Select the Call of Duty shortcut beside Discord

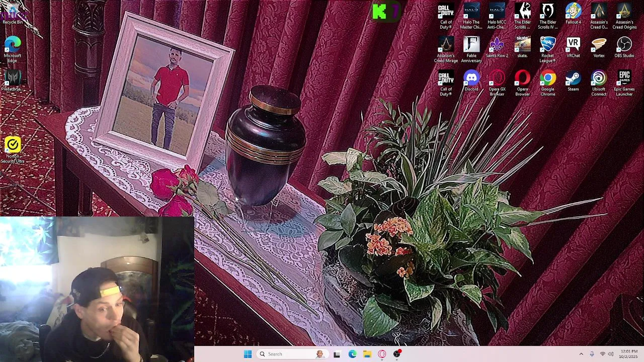coord(446,83)
